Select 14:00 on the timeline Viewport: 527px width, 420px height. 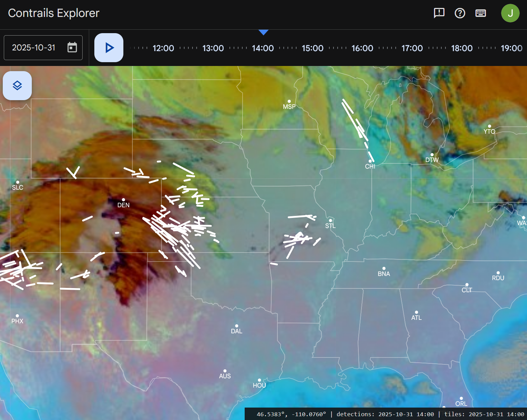click(263, 48)
